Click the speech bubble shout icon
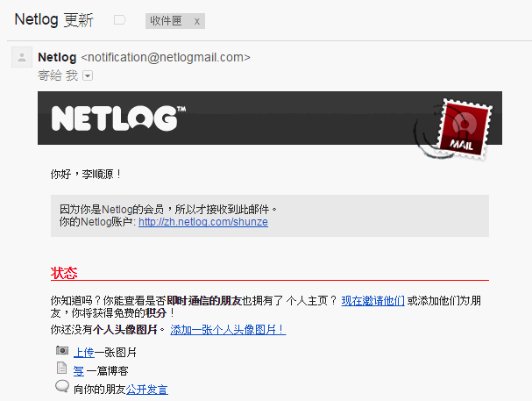 [x=62, y=386]
